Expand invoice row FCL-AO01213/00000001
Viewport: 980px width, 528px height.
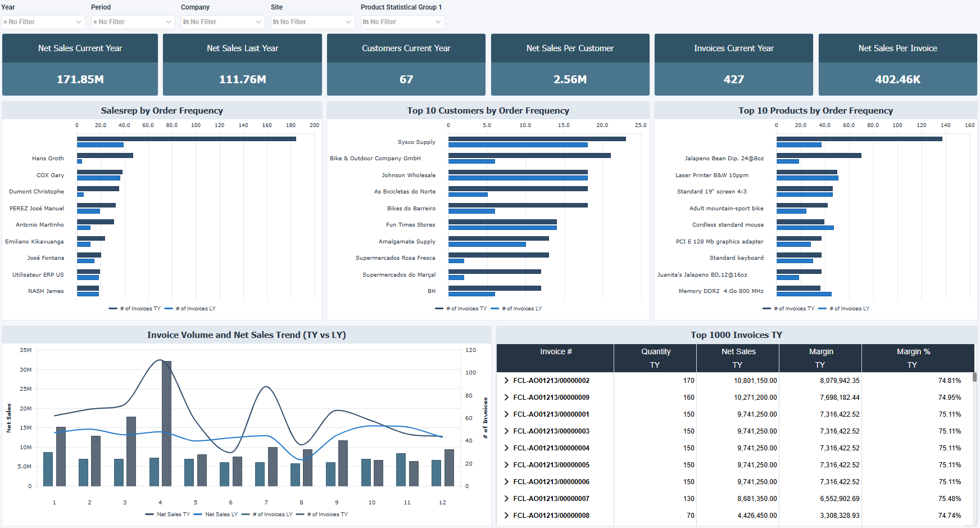coord(506,414)
